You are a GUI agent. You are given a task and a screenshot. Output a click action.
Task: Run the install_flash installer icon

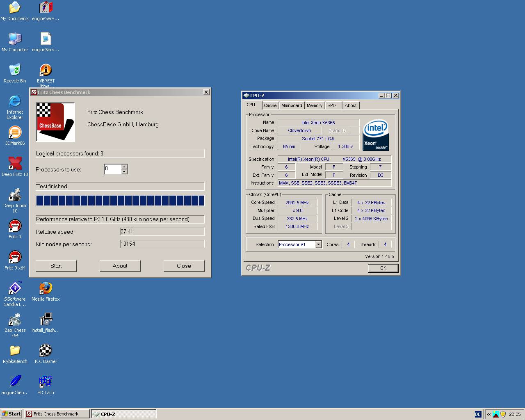click(x=46, y=323)
